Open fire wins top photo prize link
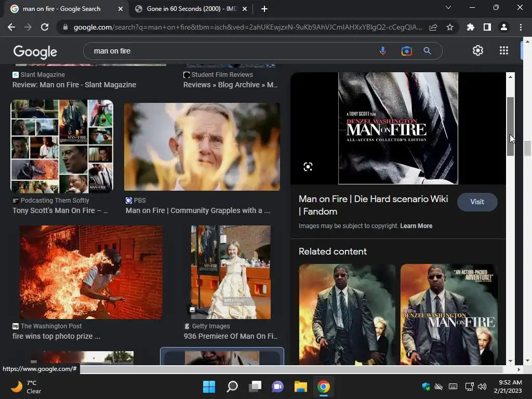The height and width of the screenshot is (399, 532). pos(56,336)
